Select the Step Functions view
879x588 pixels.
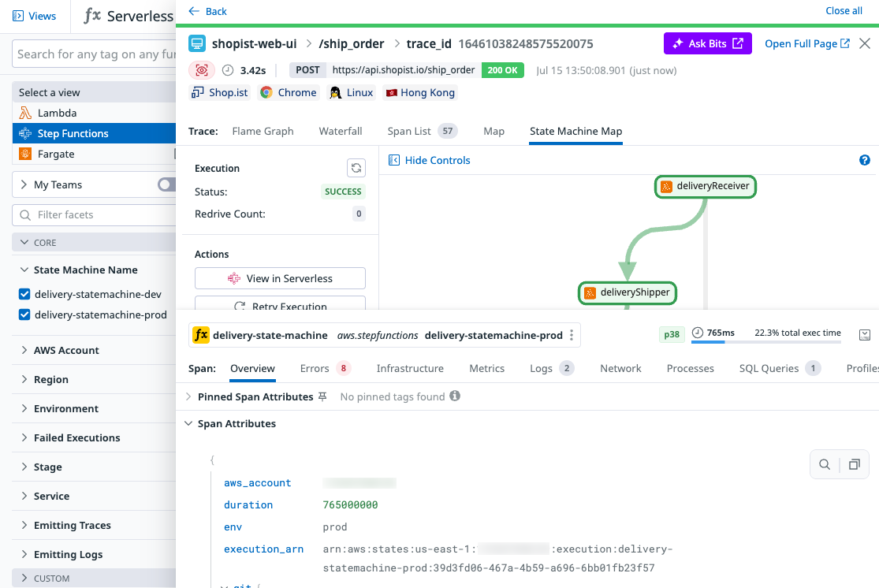pyautogui.click(x=94, y=133)
